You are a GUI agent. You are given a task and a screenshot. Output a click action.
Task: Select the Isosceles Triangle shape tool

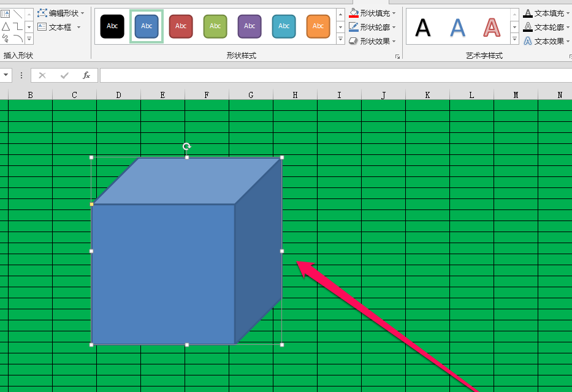tap(5, 26)
